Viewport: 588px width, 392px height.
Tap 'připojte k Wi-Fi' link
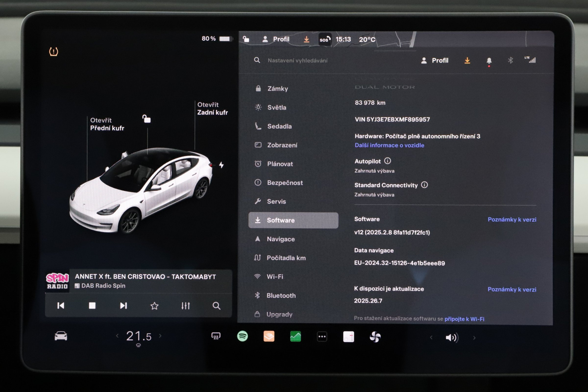click(465, 319)
